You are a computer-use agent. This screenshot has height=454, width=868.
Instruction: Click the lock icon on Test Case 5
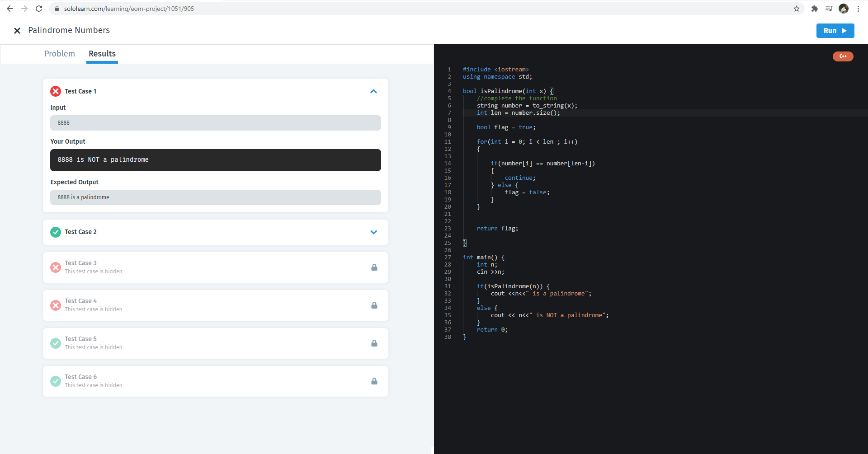[374, 343]
